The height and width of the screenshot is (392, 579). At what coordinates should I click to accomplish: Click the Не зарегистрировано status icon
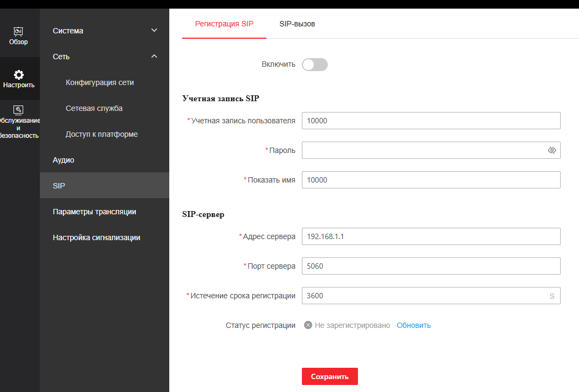pyautogui.click(x=308, y=325)
